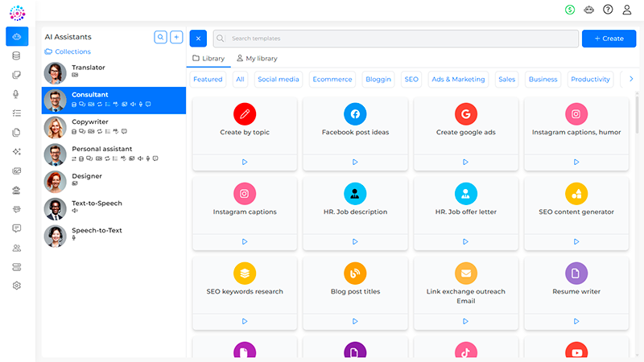Select the Designer assistant
This screenshot has width=644, height=362.
(114, 182)
